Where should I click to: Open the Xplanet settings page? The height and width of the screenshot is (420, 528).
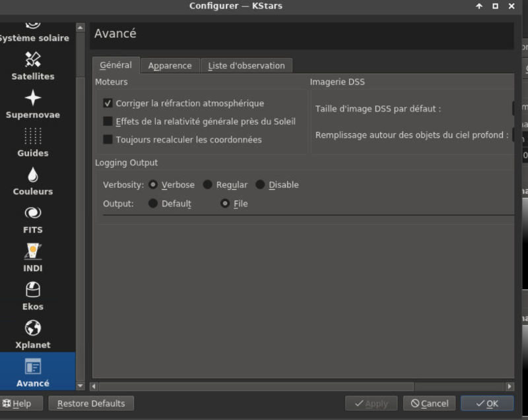[x=32, y=334]
